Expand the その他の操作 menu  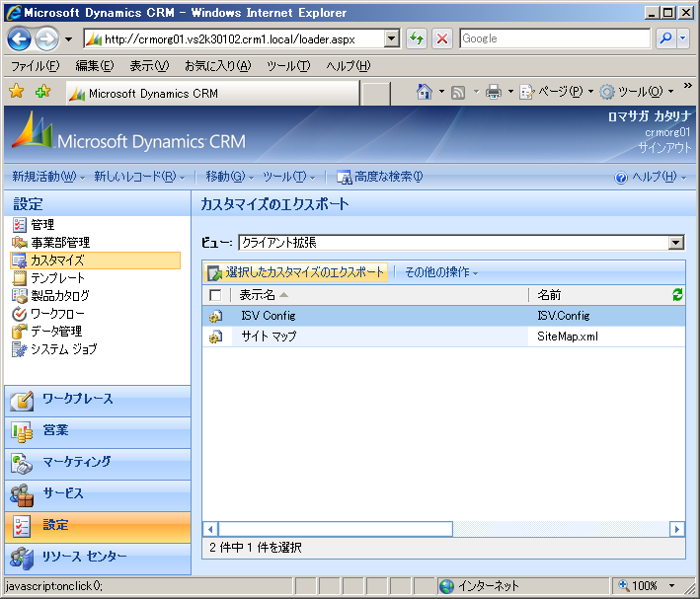441,272
